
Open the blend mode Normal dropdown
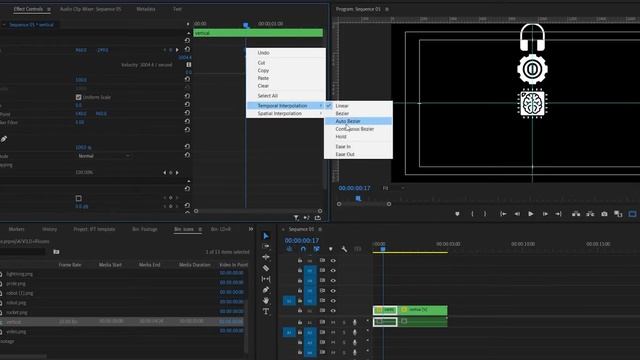point(103,156)
